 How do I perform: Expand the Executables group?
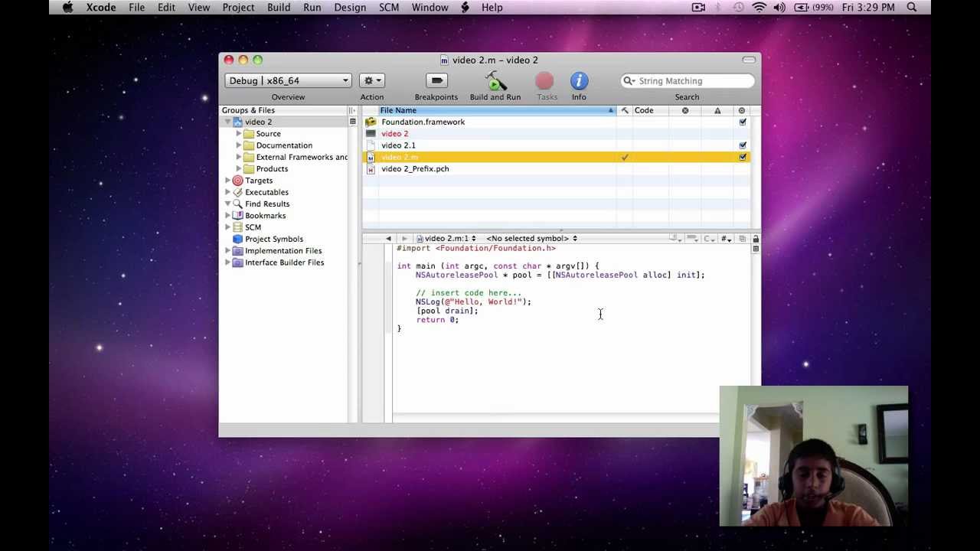[x=227, y=192]
